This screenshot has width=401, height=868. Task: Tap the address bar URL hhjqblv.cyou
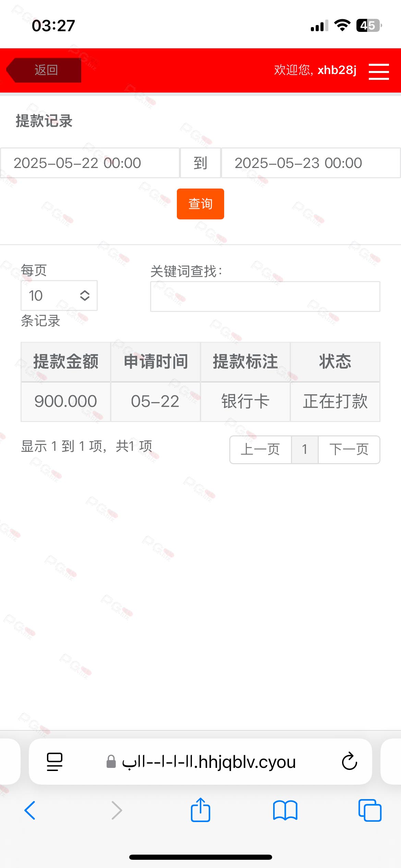[x=209, y=762]
